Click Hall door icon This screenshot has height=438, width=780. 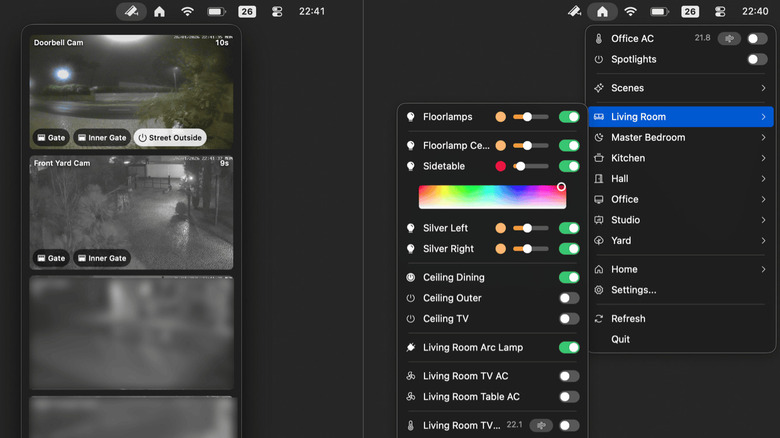(599, 179)
